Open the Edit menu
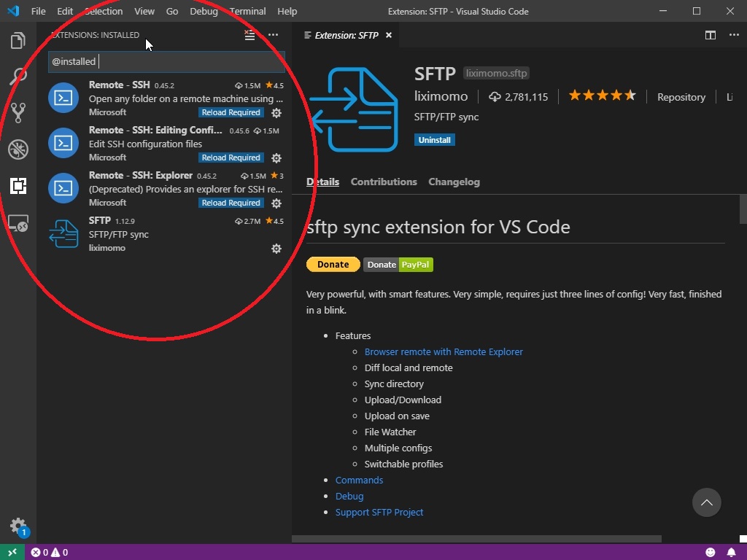 (x=65, y=11)
